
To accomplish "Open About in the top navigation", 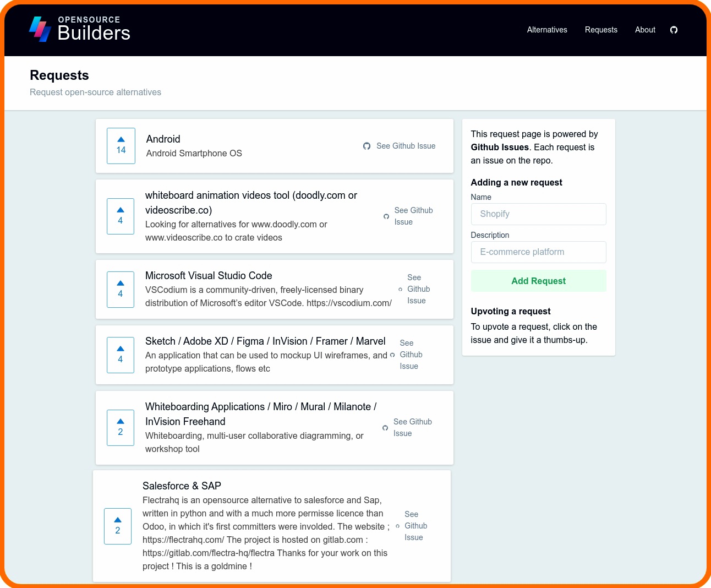I will click(645, 30).
